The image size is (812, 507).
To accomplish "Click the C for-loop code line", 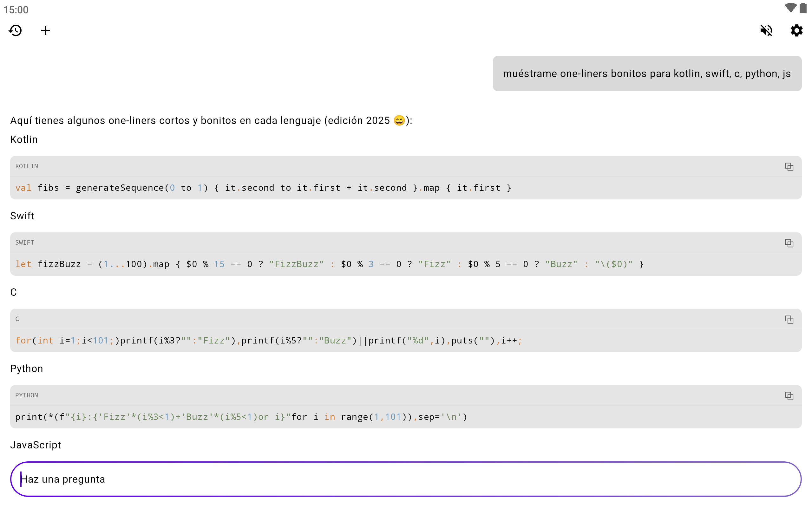I will point(268,341).
